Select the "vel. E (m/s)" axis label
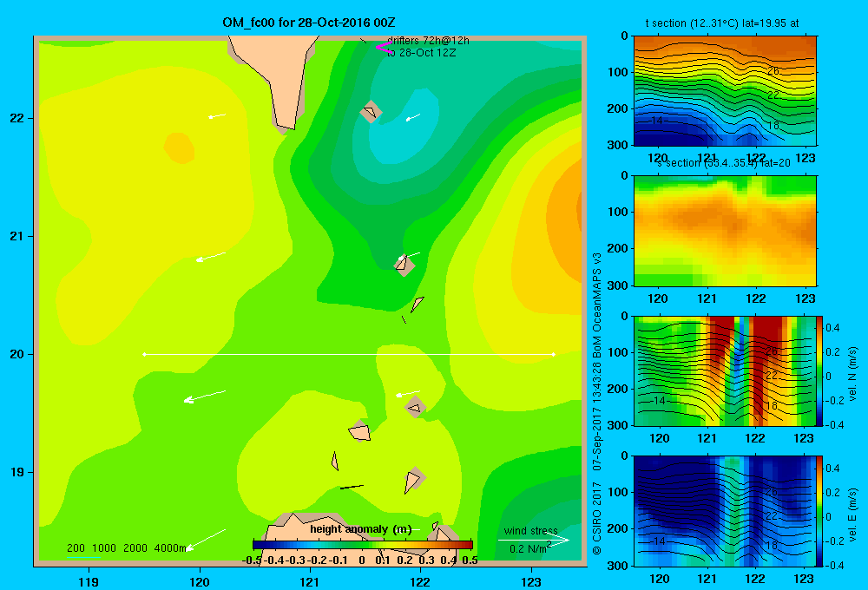Image resolution: width=868 pixels, height=590 pixels. click(852, 515)
